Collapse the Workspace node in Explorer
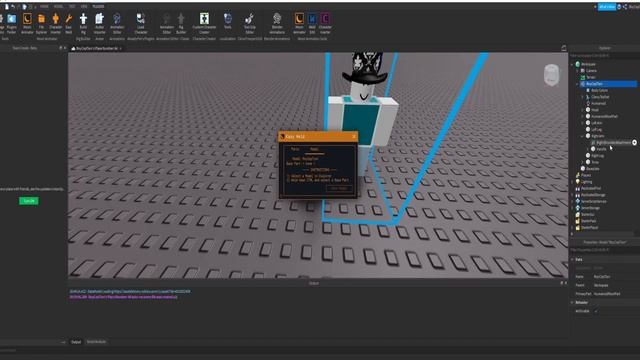The image size is (640, 360). tap(572, 64)
